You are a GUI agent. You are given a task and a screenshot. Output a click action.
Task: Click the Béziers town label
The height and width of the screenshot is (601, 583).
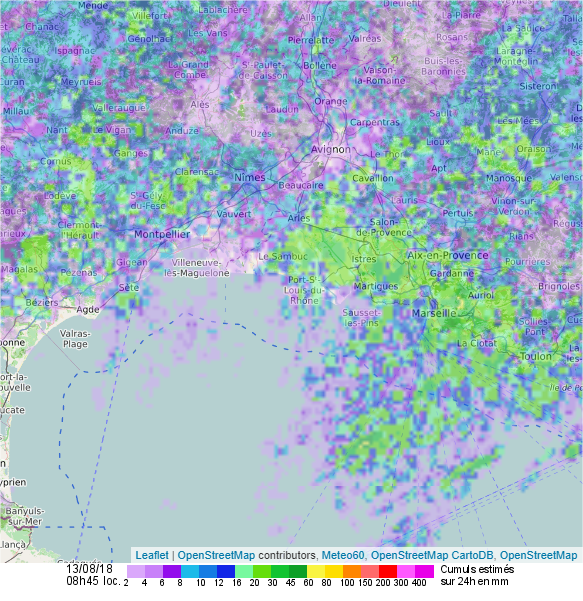coord(42,302)
